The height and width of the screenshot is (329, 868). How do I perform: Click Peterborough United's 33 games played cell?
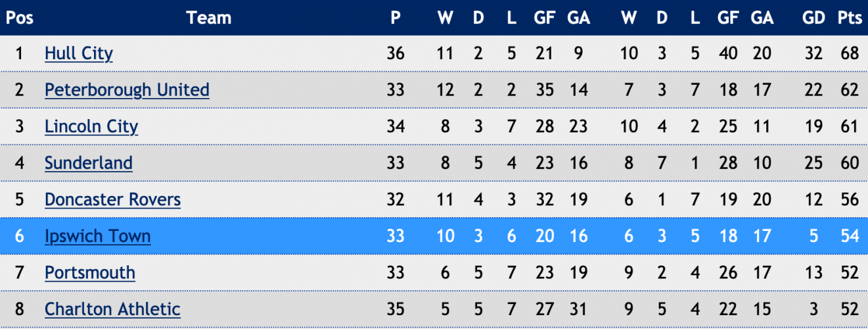396,89
